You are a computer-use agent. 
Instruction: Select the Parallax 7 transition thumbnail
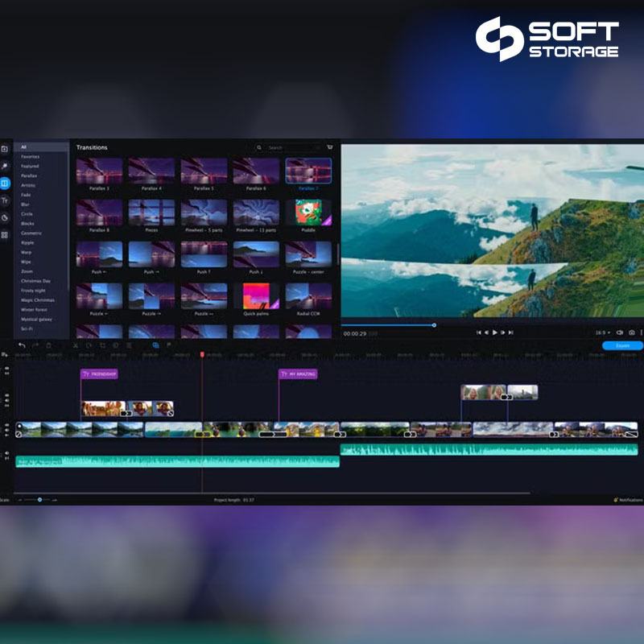coord(308,171)
